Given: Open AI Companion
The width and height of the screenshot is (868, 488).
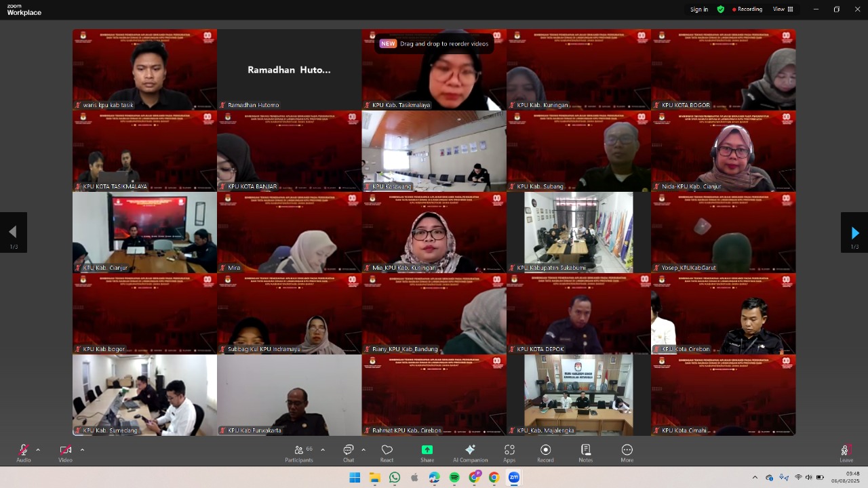Looking at the screenshot, I should click(470, 453).
